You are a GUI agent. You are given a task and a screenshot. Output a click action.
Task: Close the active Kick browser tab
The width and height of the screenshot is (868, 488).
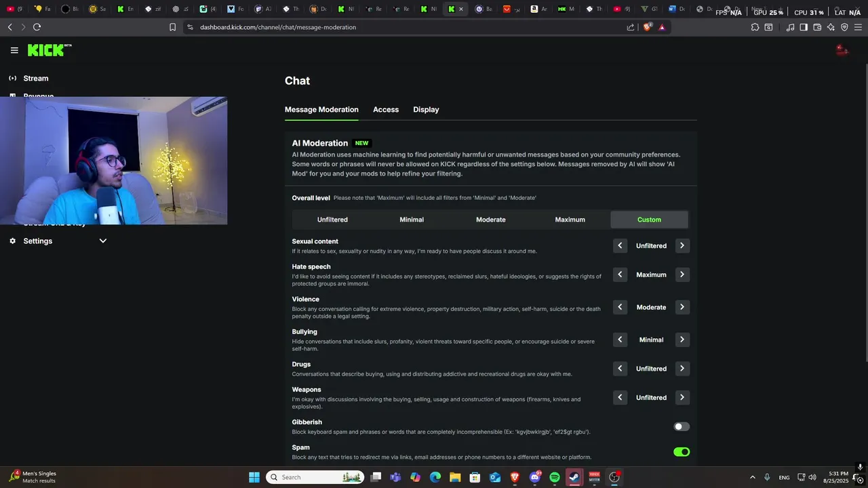(461, 9)
